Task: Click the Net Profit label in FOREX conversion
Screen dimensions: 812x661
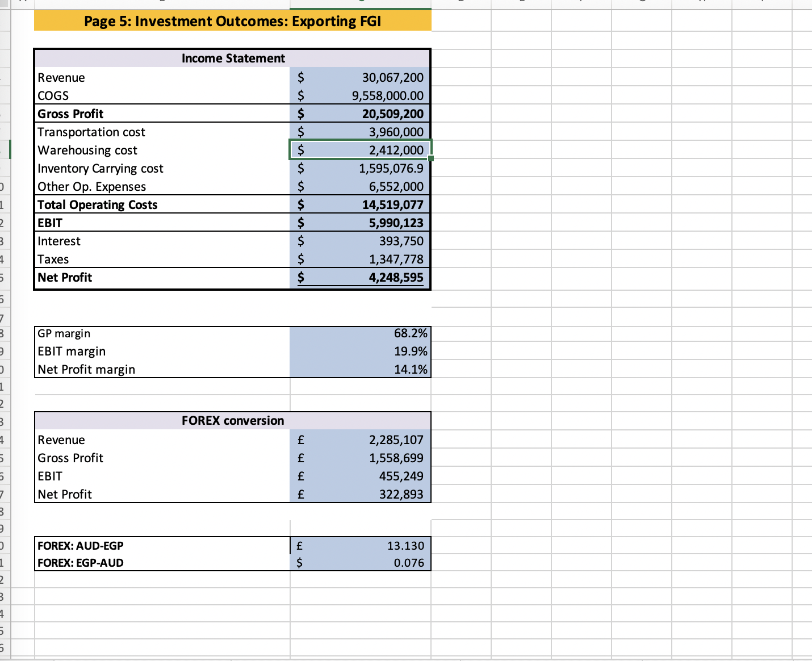Action: click(65, 495)
